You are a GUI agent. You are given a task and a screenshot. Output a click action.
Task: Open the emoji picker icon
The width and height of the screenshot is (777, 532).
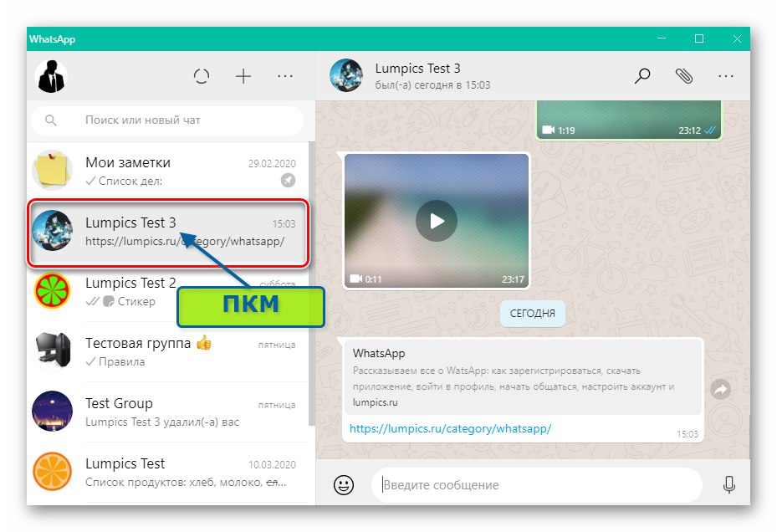(343, 484)
